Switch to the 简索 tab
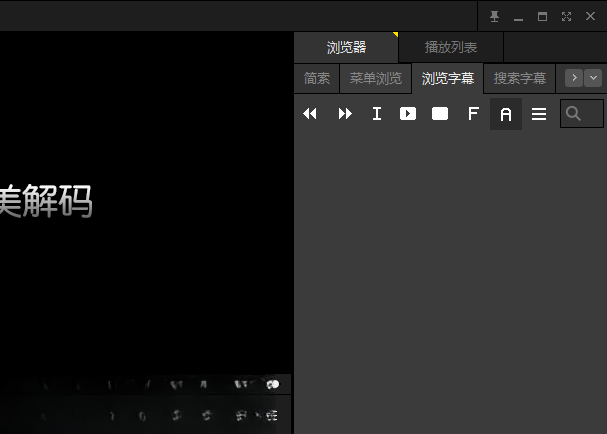Image resolution: width=607 pixels, height=434 pixels. click(x=317, y=79)
